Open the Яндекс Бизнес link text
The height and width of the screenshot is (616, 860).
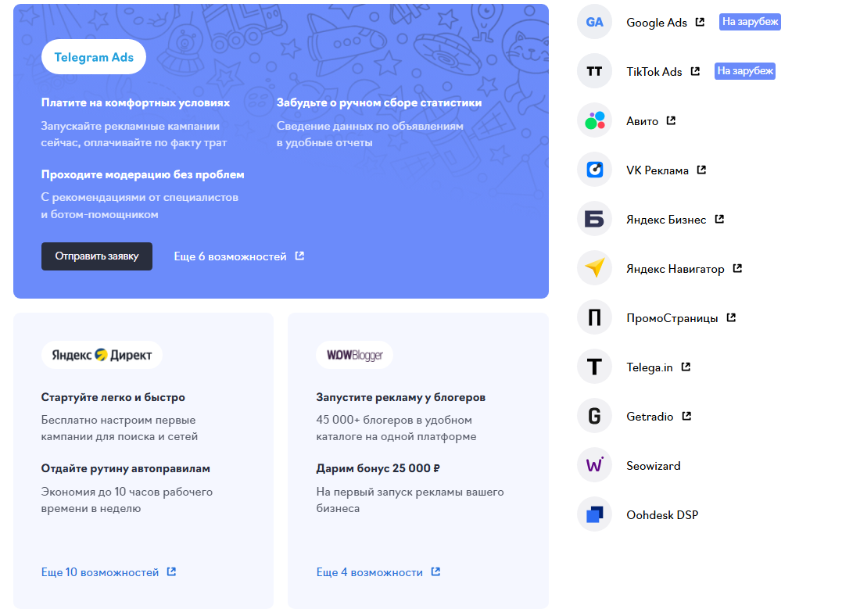point(666,220)
